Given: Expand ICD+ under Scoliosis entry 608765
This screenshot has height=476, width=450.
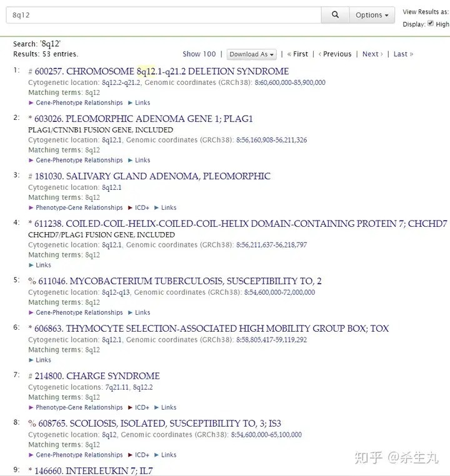Looking at the screenshot, I should click(x=139, y=455).
